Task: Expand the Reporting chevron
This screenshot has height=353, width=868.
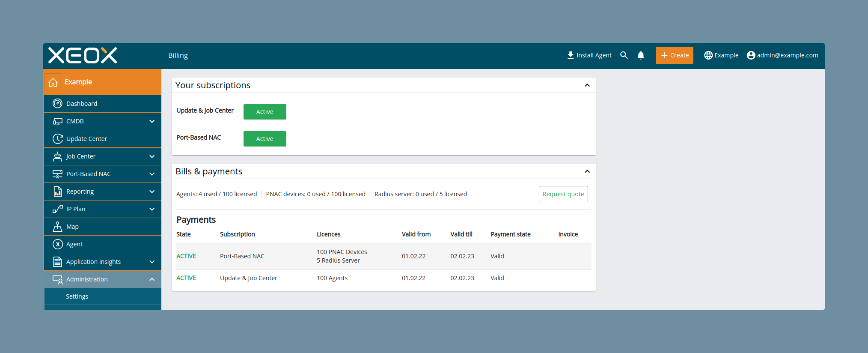Action: tap(152, 191)
